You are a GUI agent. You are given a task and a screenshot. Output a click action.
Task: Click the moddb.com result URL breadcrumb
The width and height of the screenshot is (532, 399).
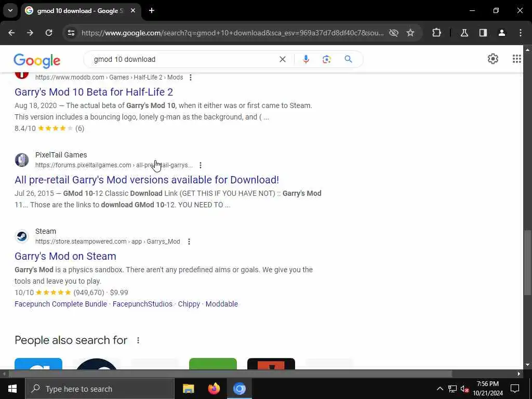coord(109,77)
